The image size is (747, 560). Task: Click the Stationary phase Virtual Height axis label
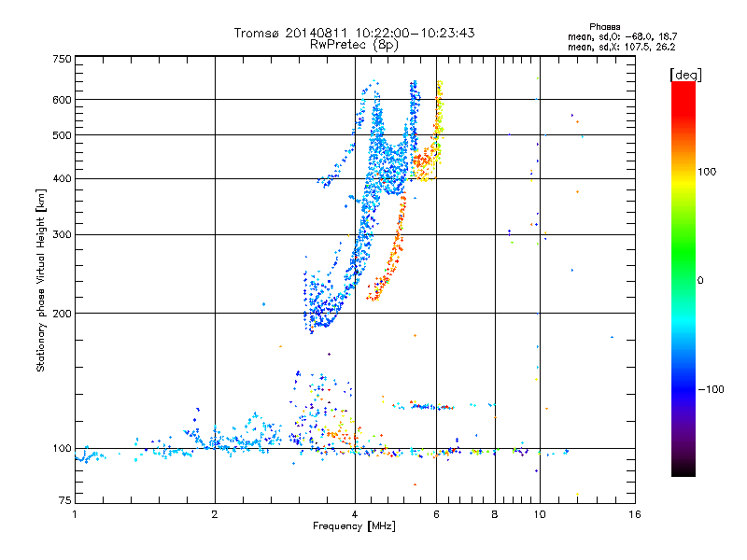click(41, 280)
